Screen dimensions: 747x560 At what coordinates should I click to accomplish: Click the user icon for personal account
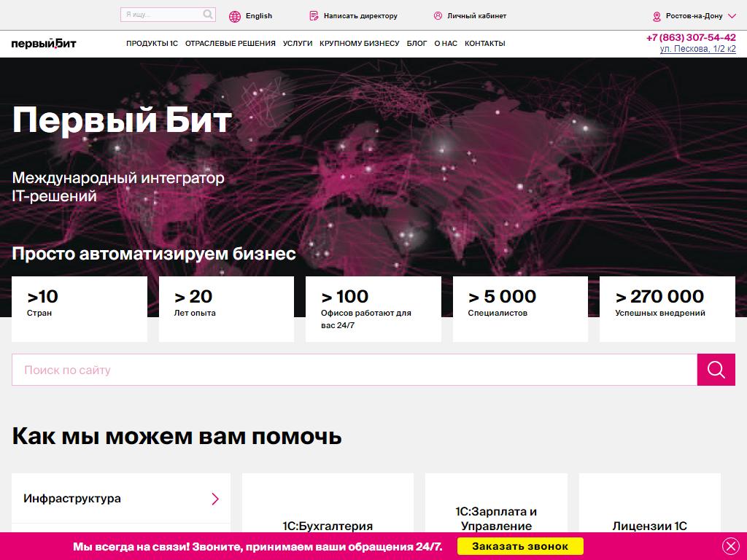tap(438, 16)
